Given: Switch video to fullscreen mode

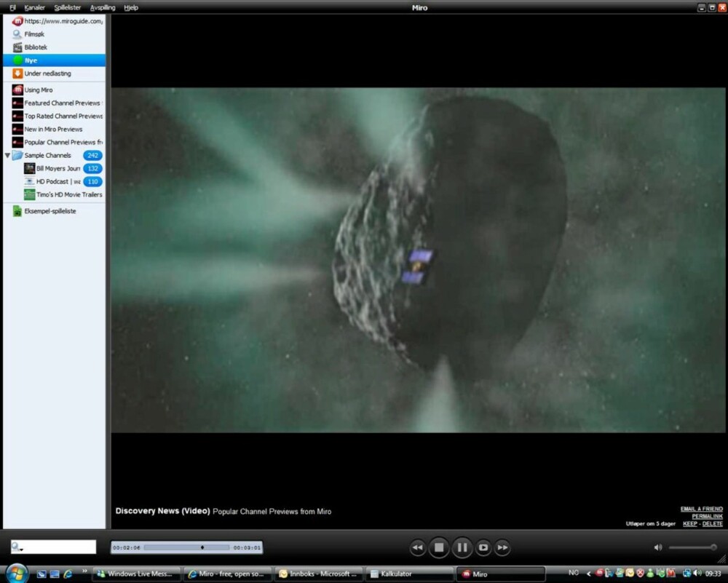Looking at the screenshot, I should click(x=483, y=548).
